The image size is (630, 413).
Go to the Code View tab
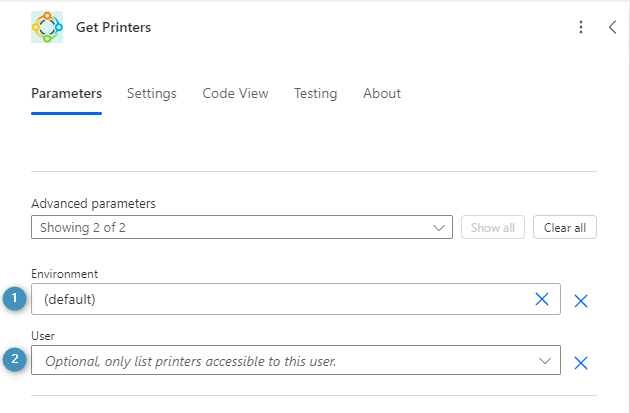point(235,94)
